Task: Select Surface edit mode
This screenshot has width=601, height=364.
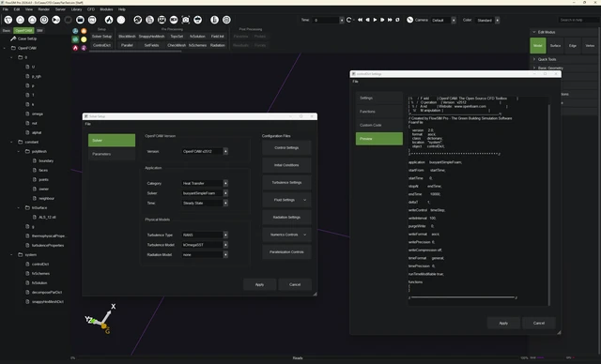Action: 555,46
